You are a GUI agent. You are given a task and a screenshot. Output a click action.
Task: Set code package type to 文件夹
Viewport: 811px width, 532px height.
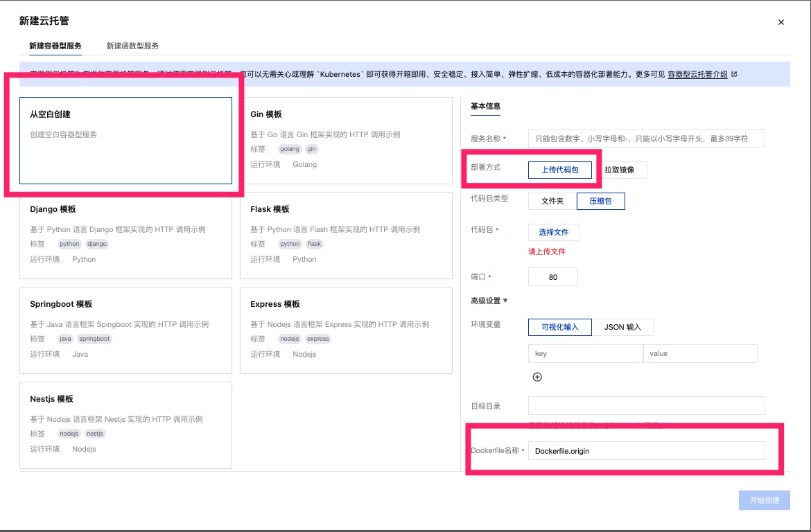[x=552, y=201]
